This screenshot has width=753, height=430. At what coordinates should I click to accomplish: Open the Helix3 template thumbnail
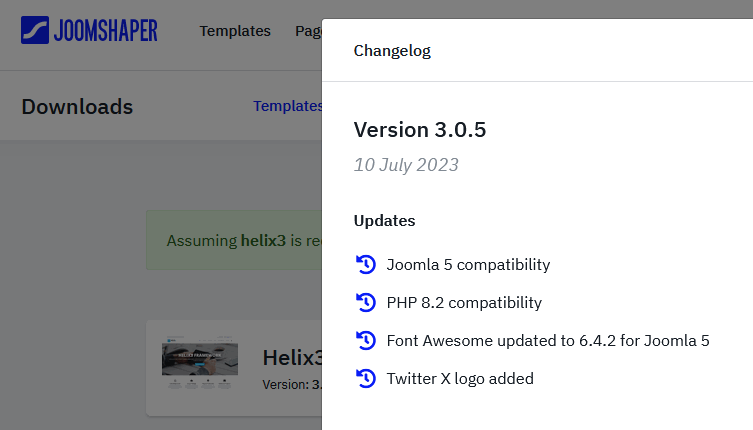(200, 367)
